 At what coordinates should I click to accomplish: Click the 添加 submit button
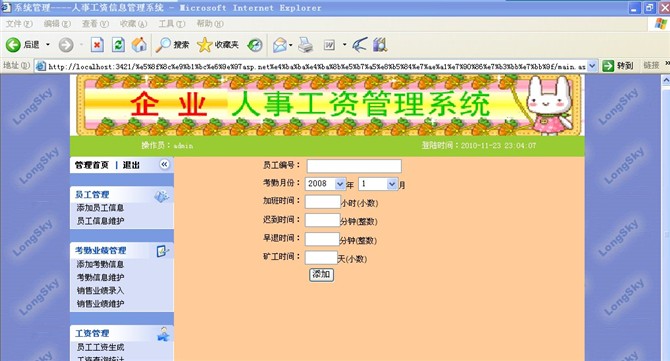[321, 275]
